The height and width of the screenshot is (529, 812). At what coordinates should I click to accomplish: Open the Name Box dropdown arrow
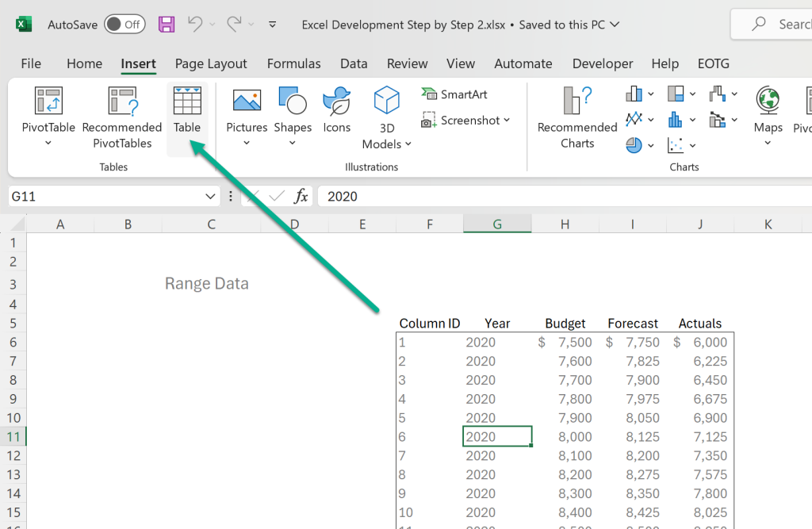tap(209, 197)
